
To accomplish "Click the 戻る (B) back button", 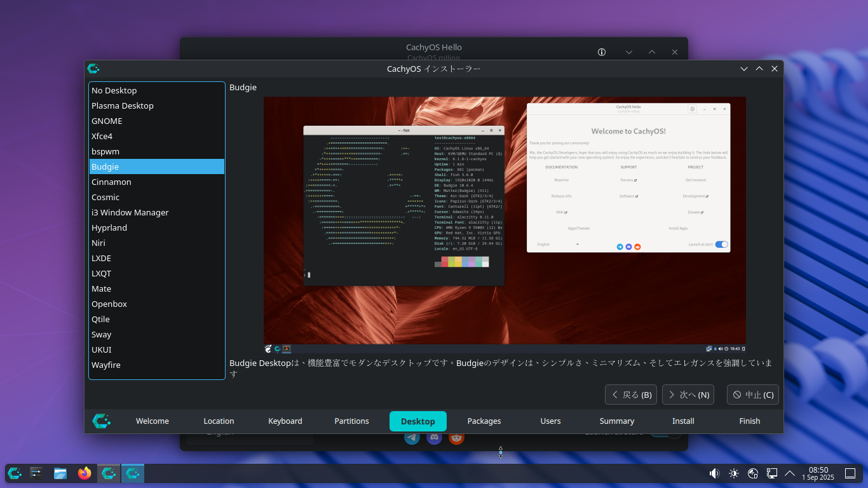I will pos(631,395).
